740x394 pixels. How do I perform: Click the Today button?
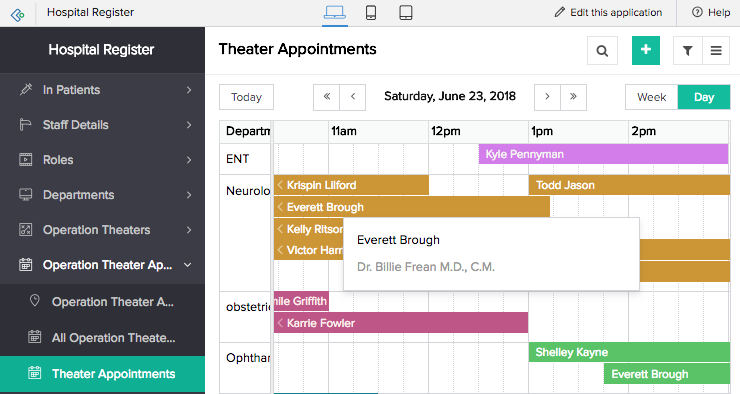(246, 97)
